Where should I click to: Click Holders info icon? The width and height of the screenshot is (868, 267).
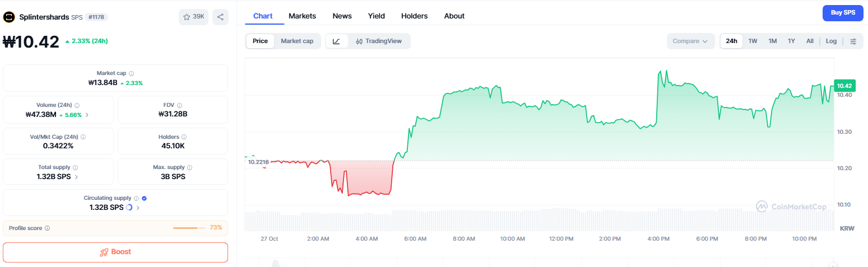184,137
